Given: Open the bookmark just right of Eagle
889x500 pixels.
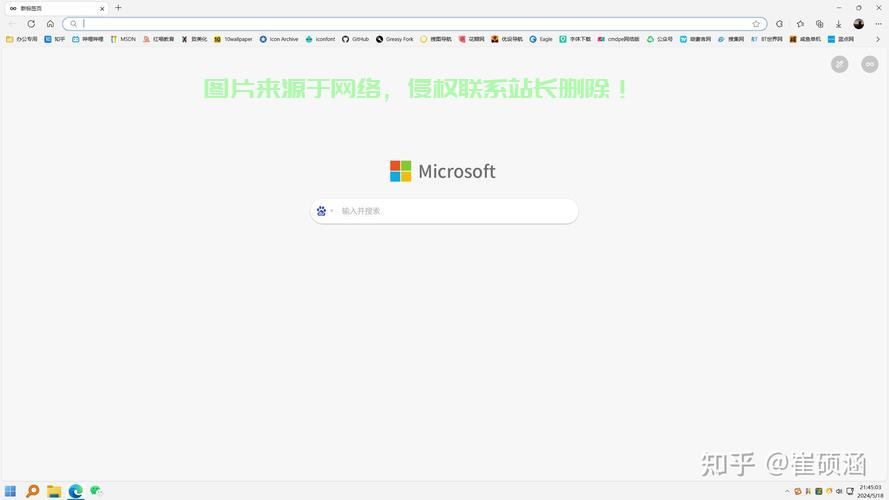Looking at the screenshot, I should 575,39.
